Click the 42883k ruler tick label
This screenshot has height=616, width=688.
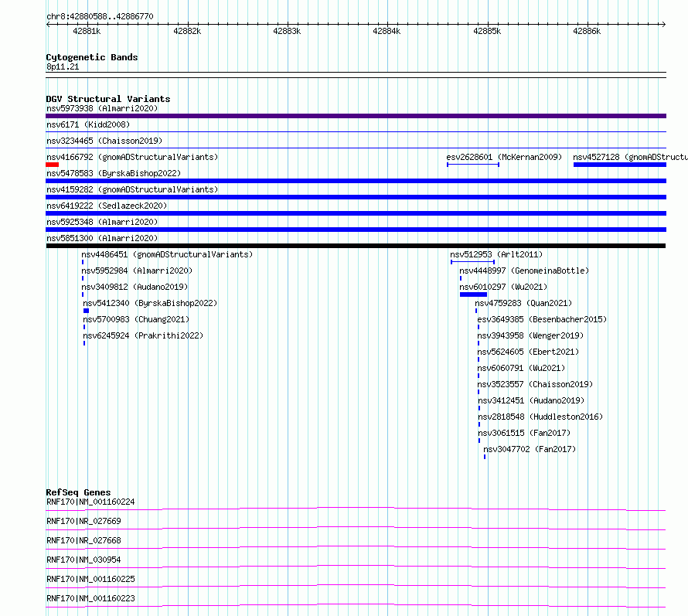(x=287, y=31)
